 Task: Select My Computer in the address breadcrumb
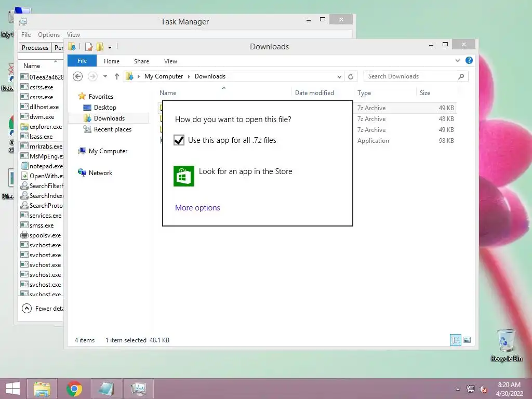pyautogui.click(x=164, y=76)
